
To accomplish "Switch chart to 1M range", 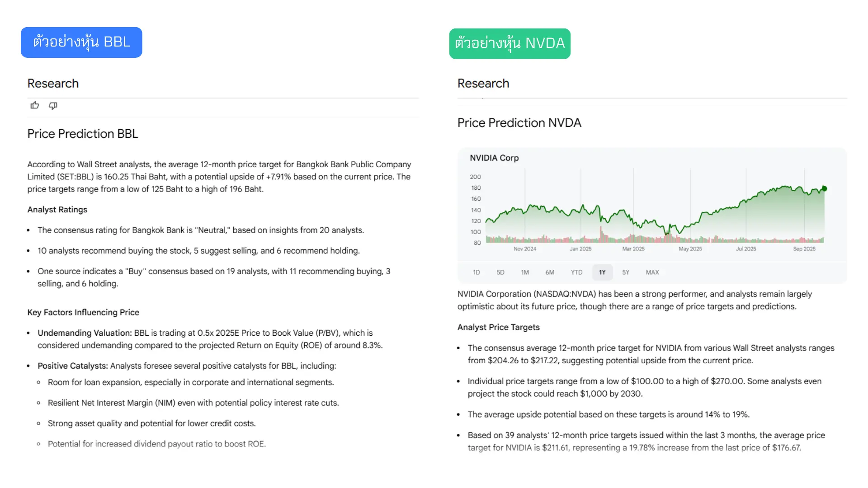I will (x=524, y=272).
